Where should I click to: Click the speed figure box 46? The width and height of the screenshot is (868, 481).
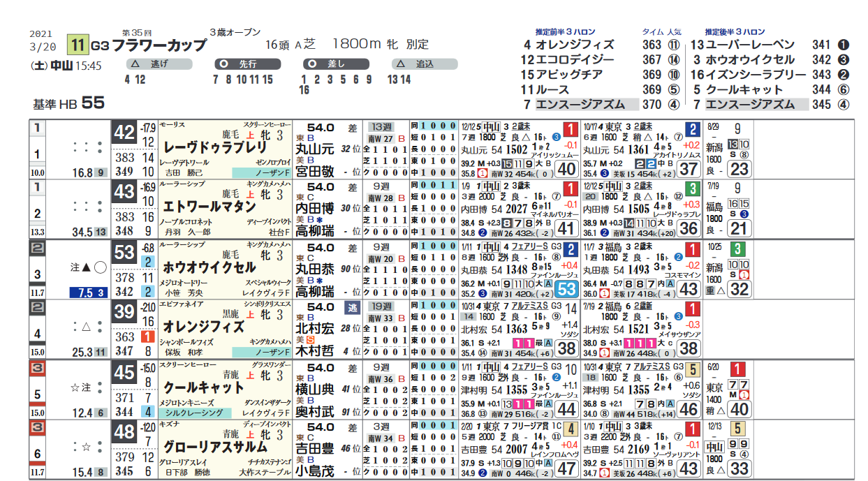click(x=689, y=408)
